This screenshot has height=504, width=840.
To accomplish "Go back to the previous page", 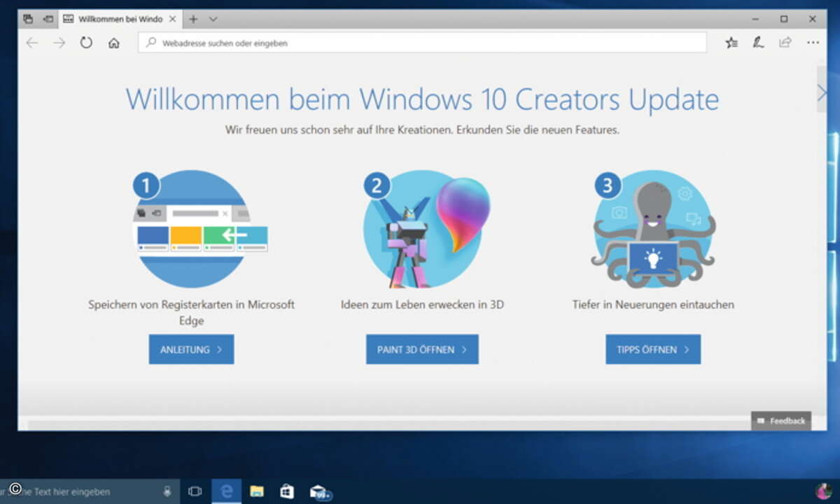I will pos(32,43).
